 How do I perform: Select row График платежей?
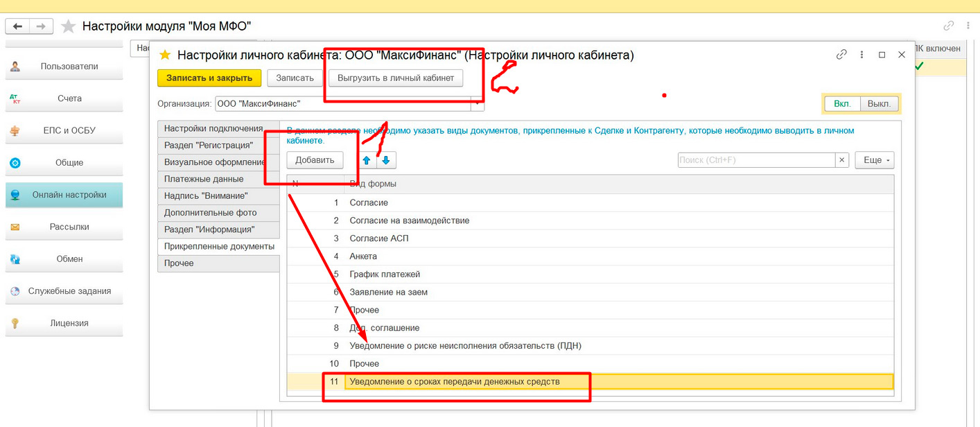[x=590, y=274]
